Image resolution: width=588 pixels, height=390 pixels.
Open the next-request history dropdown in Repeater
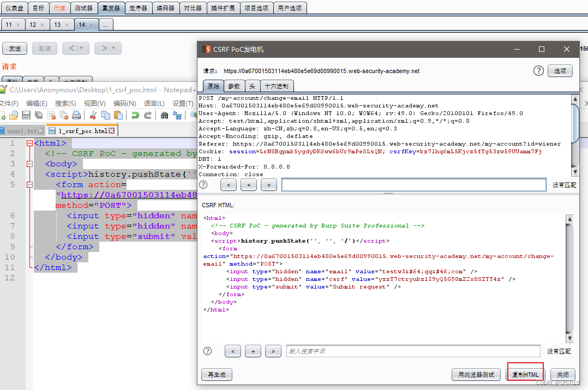[114, 48]
